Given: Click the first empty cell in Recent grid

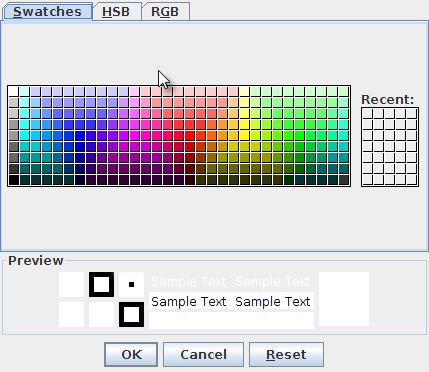Looking at the screenshot, I should (367, 113).
